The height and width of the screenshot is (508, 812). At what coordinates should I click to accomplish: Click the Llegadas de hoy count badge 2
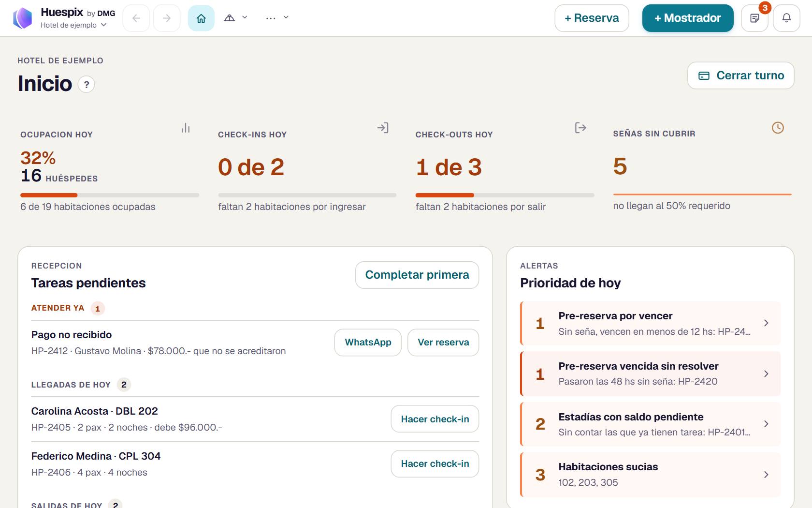click(124, 385)
